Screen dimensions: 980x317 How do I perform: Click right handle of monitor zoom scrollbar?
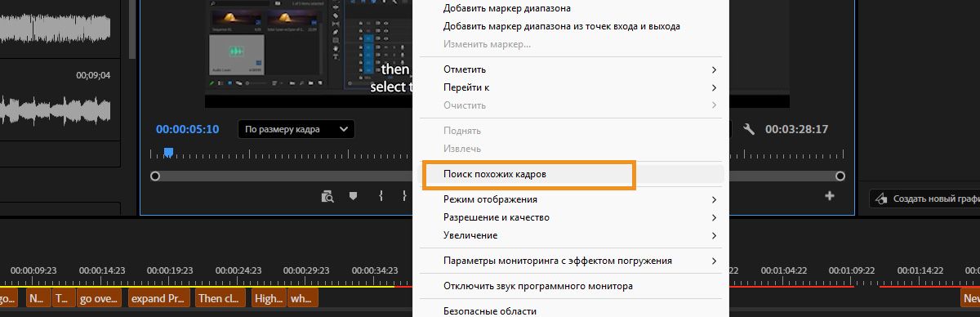840,176
